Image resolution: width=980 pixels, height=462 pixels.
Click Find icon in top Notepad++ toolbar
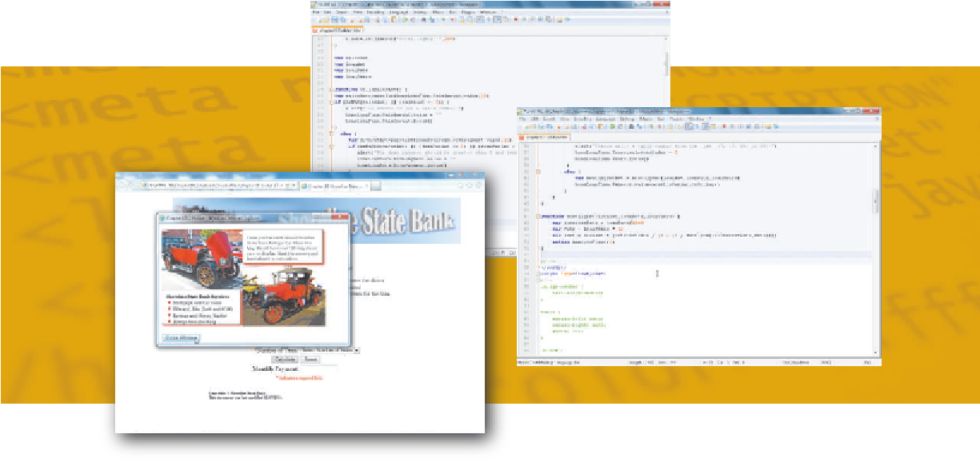click(424, 19)
